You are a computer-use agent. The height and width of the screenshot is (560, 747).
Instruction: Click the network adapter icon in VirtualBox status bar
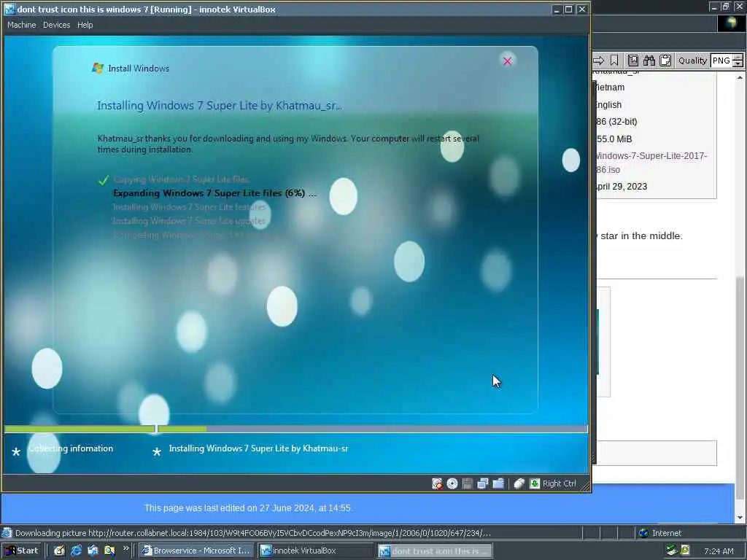(x=483, y=484)
